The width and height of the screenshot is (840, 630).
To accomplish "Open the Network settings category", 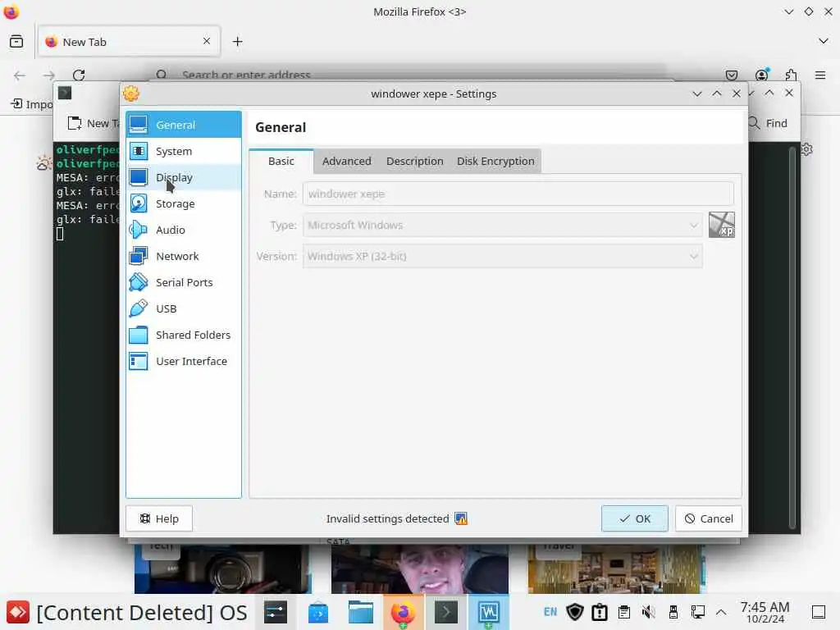I will pos(184,256).
